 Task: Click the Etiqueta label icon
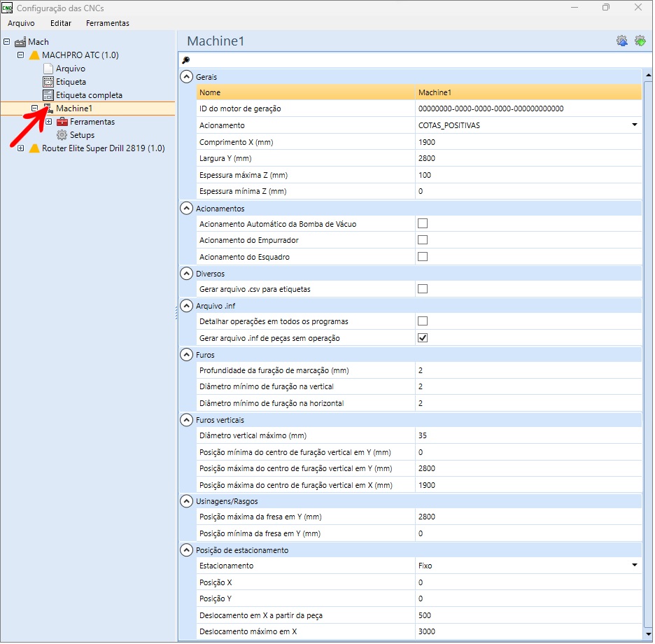(x=48, y=82)
